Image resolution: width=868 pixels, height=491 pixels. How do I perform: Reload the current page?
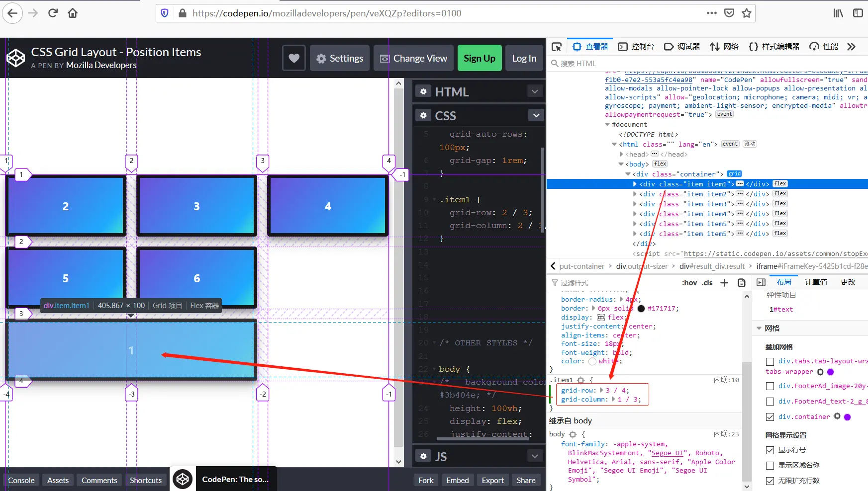[x=53, y=13]
